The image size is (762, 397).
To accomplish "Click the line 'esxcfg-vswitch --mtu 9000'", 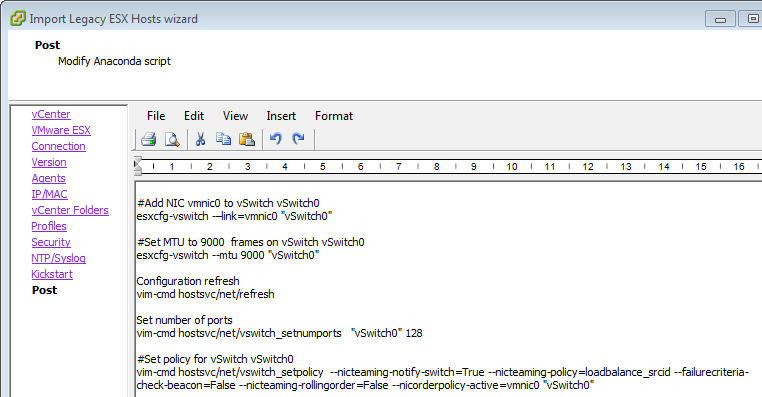I will click(228, 255).
